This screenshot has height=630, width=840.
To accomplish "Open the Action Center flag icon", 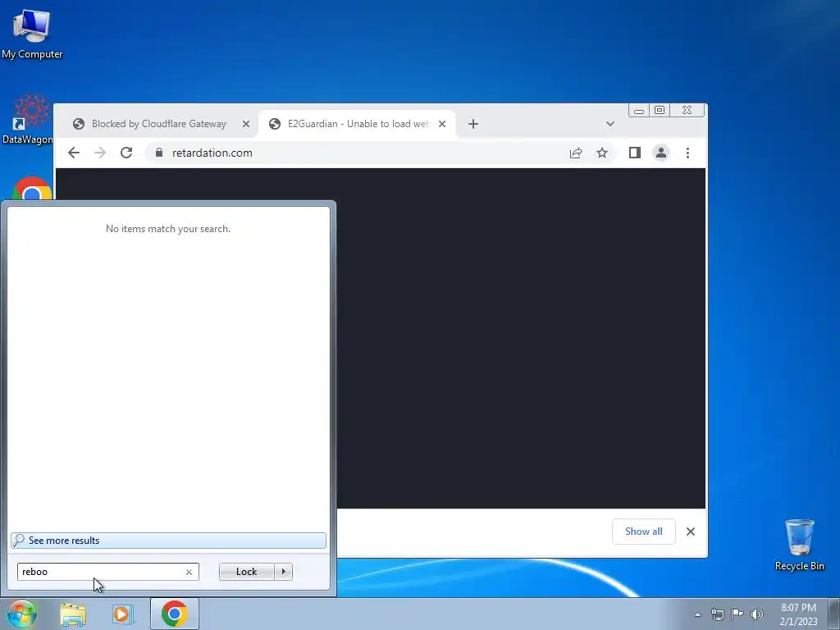I will pos(737,614).
